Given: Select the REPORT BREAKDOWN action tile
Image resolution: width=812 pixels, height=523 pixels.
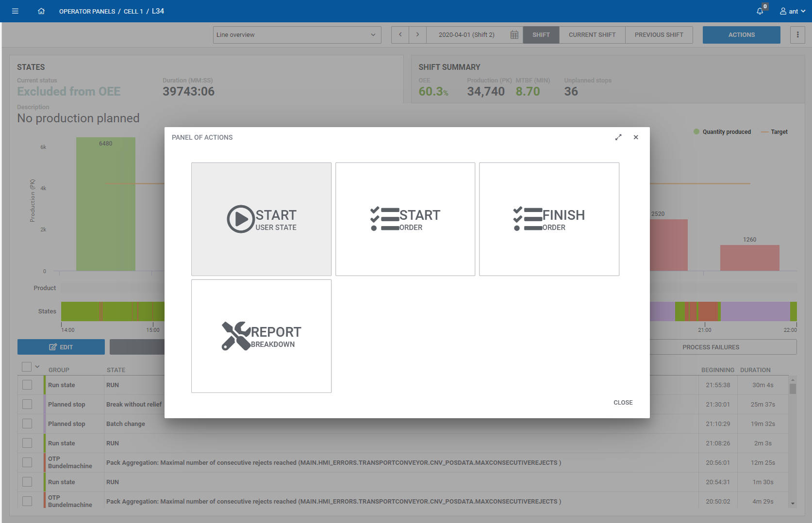Looking at the screenshot, I should click(261, 336).
